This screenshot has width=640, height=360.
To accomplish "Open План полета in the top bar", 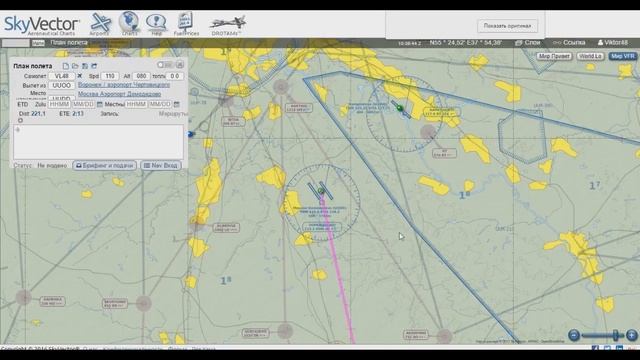I will pos(69,42).
